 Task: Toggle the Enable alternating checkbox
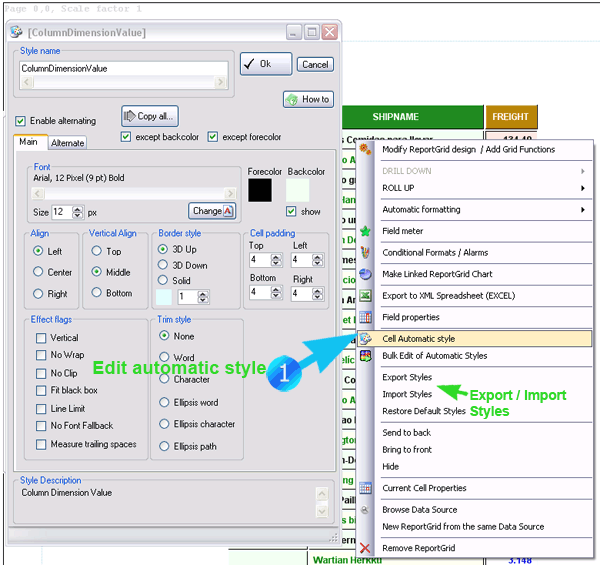click(20, 121)
